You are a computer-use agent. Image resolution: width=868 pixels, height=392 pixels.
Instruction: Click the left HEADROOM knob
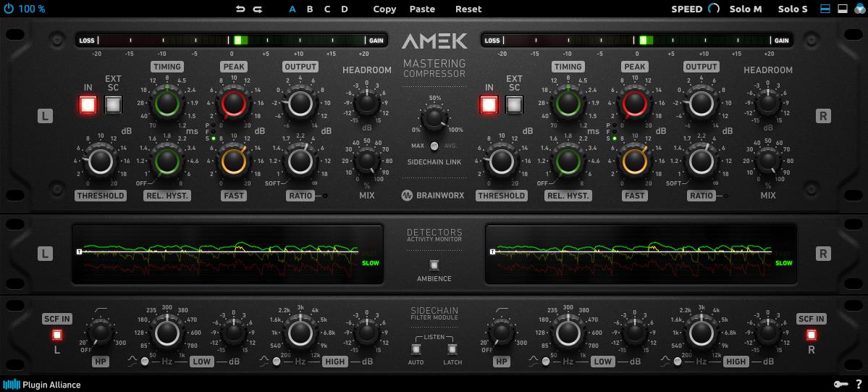click(366, 103)
